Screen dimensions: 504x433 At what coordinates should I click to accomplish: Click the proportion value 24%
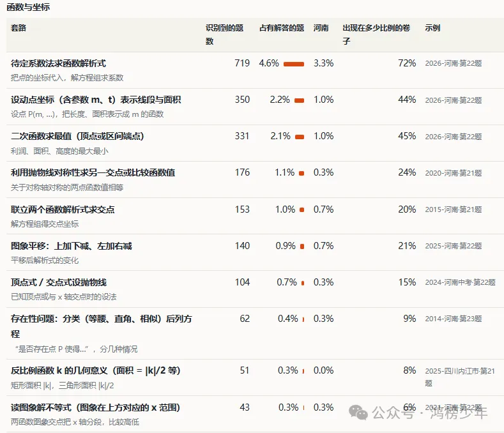pos(407,172)
